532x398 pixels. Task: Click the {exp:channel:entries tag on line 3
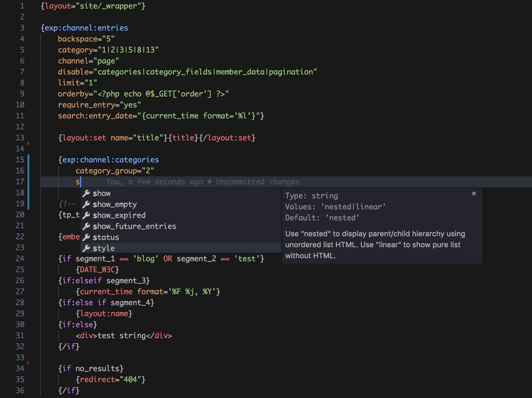pos(84,28)
